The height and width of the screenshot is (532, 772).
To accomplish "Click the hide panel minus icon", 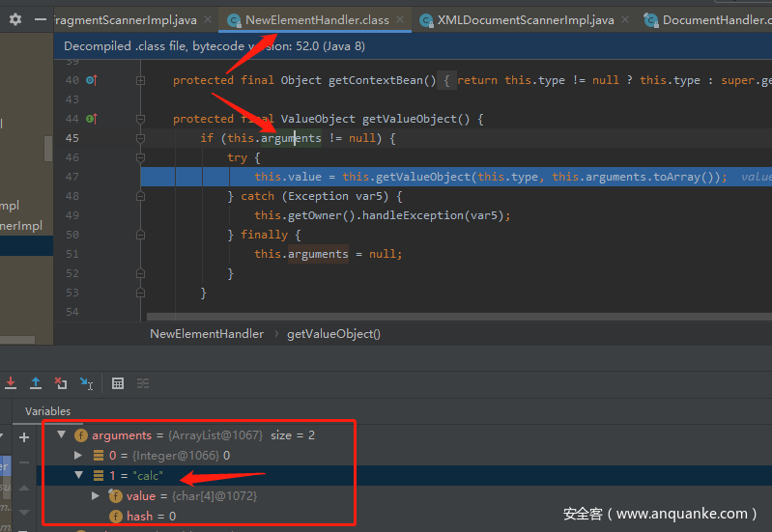I will click(x=41, y=19).
